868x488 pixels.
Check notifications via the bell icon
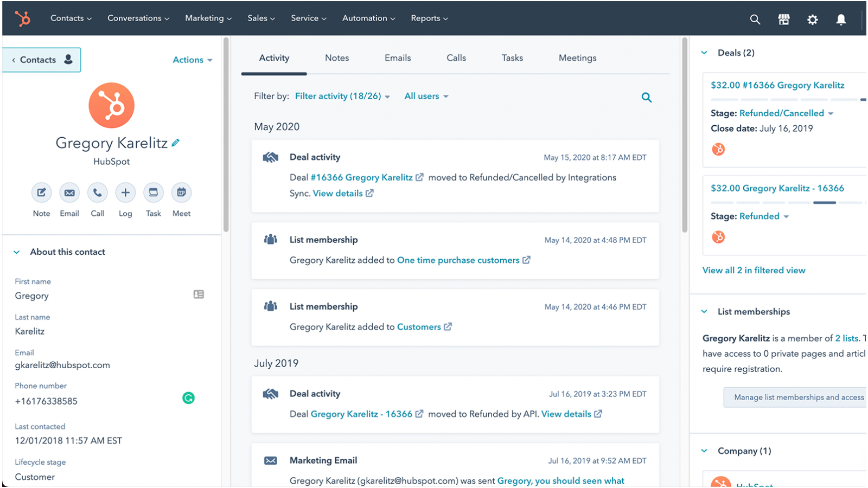click(x=840, y=19)
